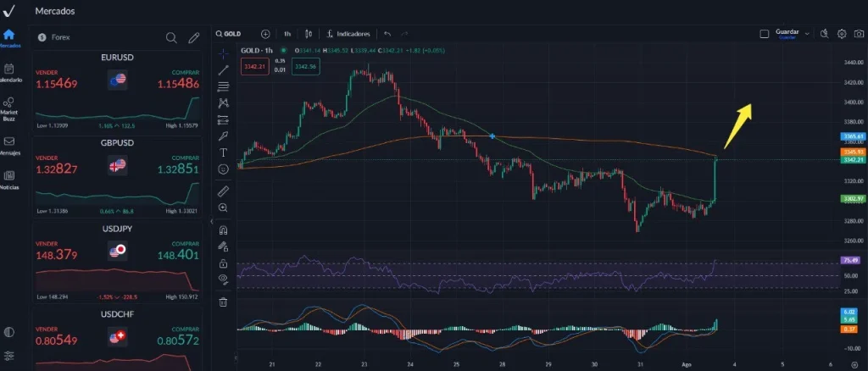Screen dimensions: 868x371
Task: Click the green status dot beside GOLD · 1h
Action: (284, 50)
